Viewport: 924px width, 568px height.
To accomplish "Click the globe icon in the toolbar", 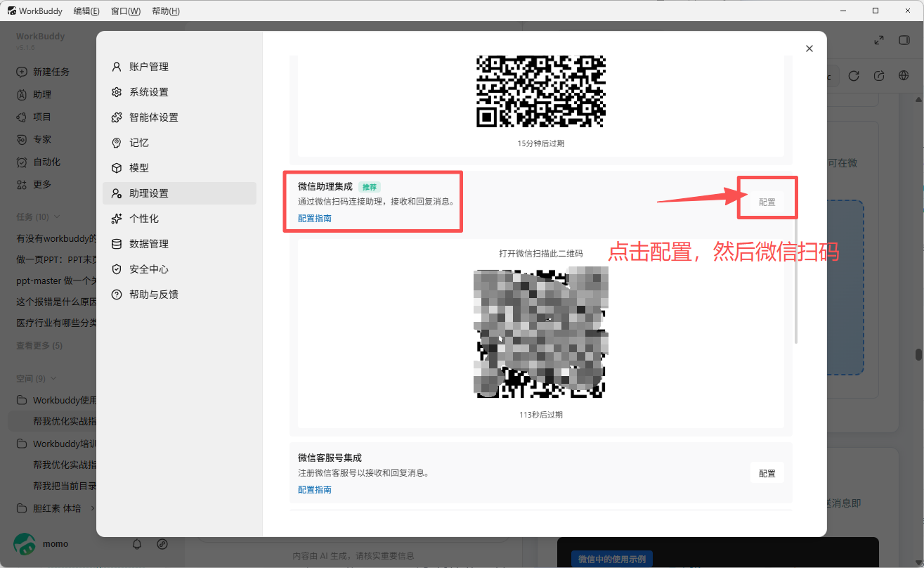I will tap(904, 76).
